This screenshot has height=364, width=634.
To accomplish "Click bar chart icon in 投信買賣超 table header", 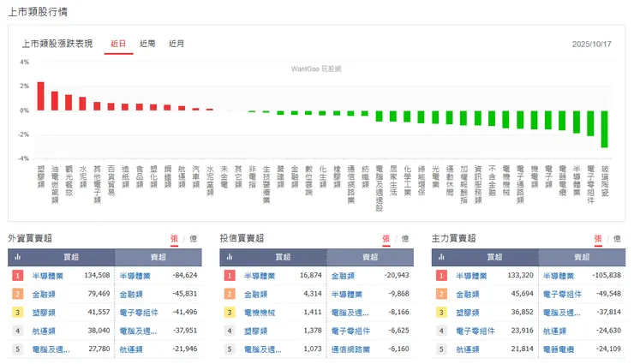I will click(x=230, y=257).
